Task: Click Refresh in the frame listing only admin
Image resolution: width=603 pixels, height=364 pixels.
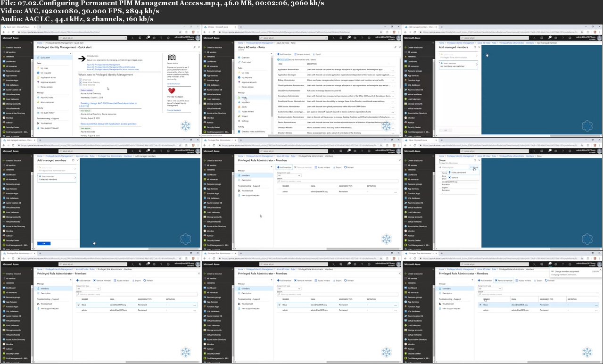Action: click(349, 167)
